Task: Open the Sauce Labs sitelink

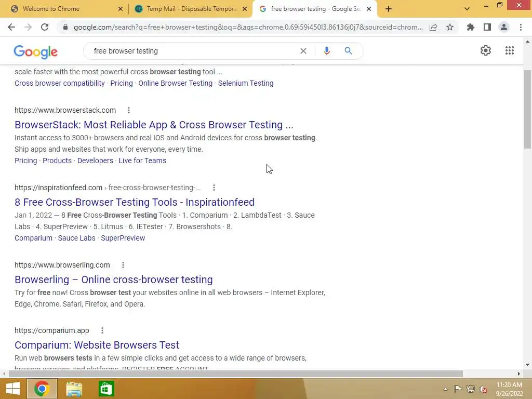Action: pos(77,238)
